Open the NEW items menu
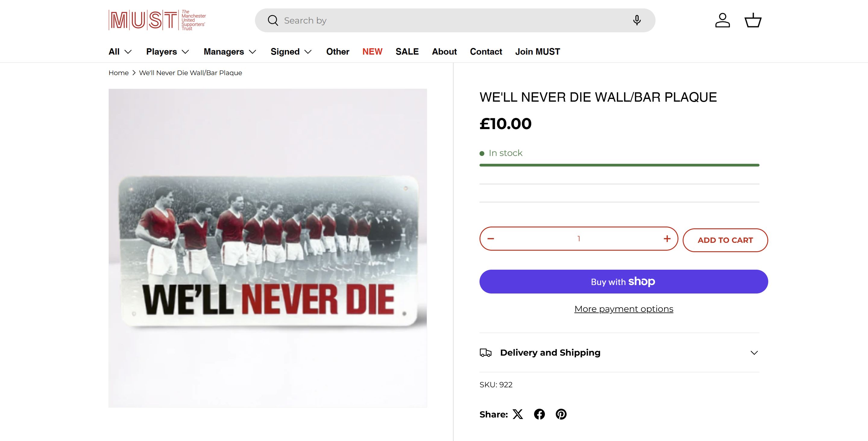Screen dimensions: 868x441 372,52
